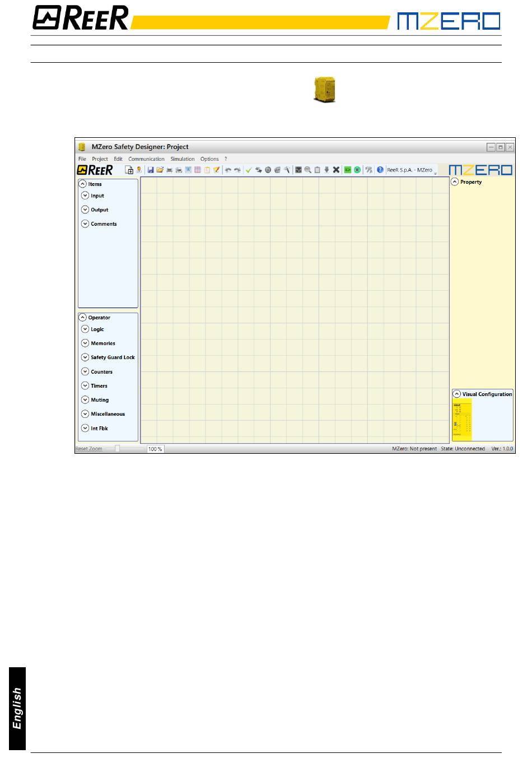The width and height of the screenshot is (532, 772).
Task: Expand the Logic operator group
Action: pos(85,329)
